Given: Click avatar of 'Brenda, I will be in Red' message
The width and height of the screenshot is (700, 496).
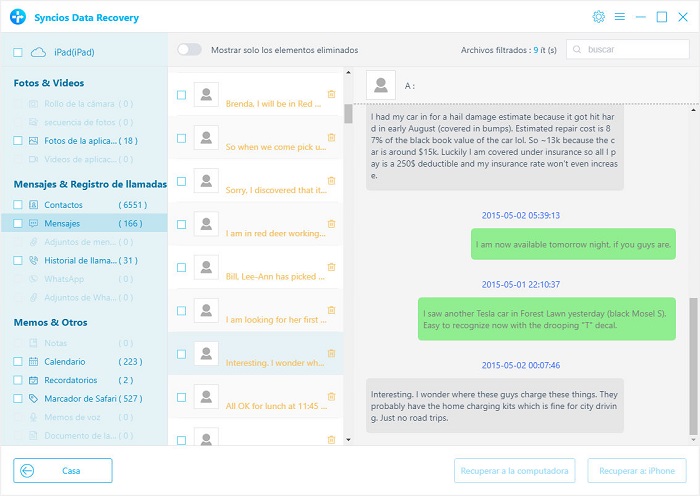Looking at the screenshot, I should coord(206,94).
